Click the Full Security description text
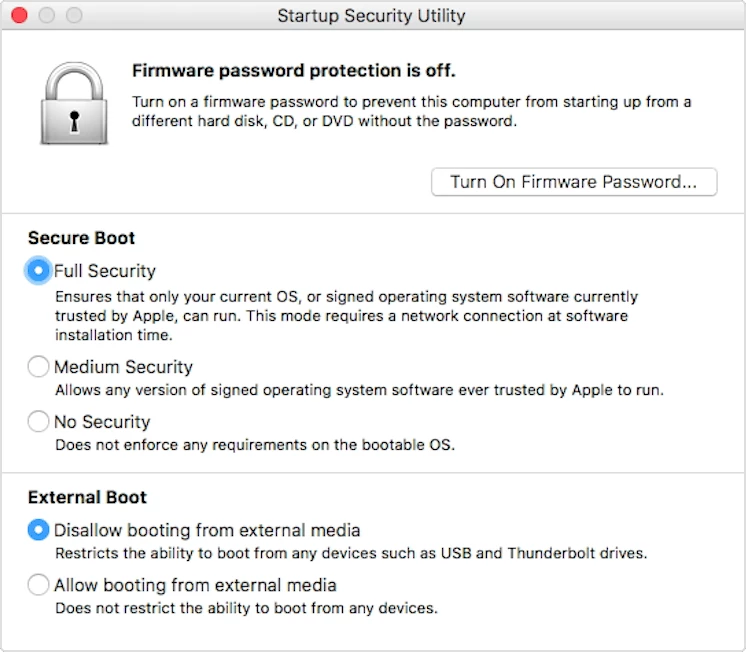 click(345, 316)
